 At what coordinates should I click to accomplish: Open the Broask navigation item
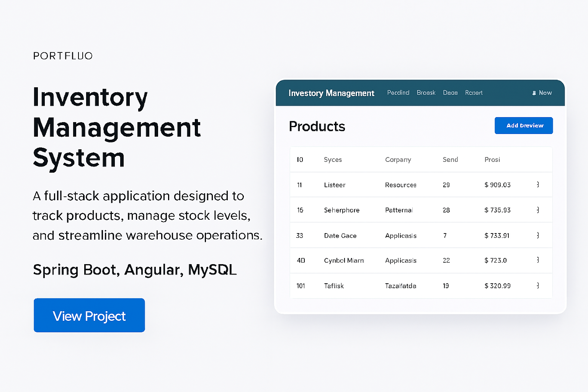(426, 93)
